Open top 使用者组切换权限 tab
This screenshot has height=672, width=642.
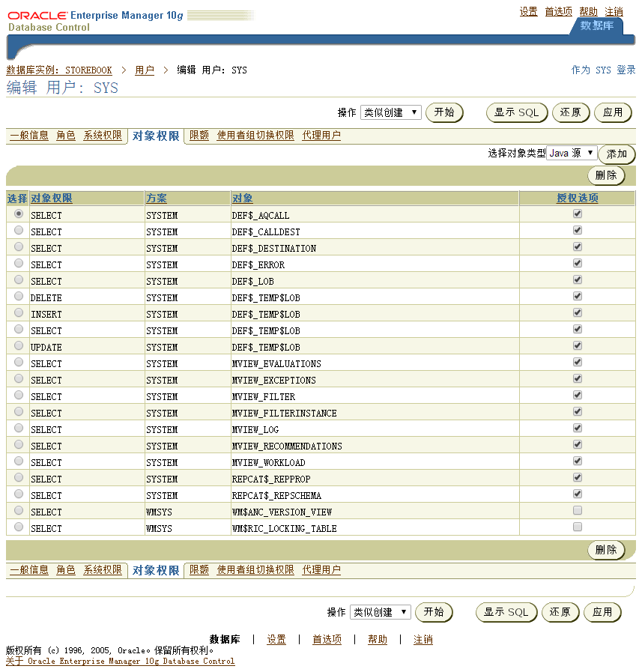tap(255, 136)
